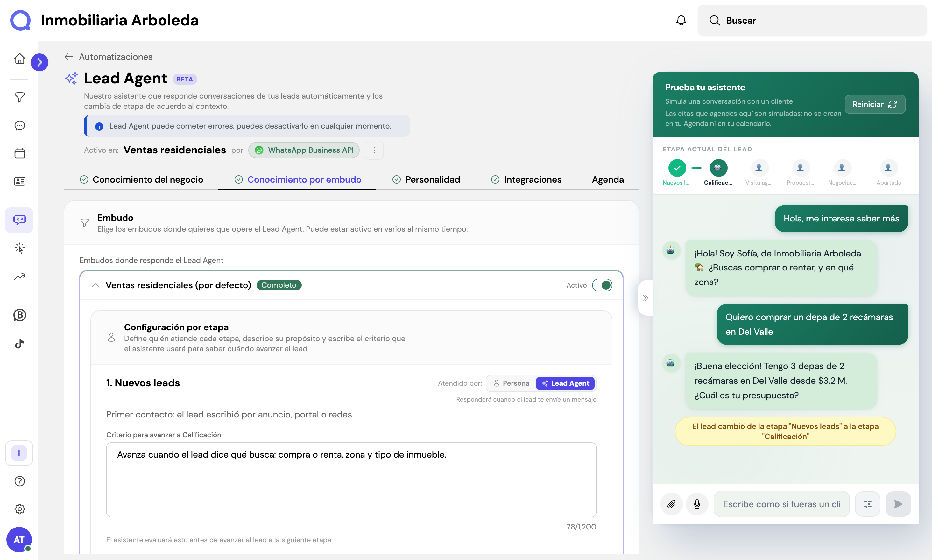The width and height of the screenshot is (932, 560).
Task: Switch to Agenda tab
Action: pyautogui.click(x=608, y=180)
